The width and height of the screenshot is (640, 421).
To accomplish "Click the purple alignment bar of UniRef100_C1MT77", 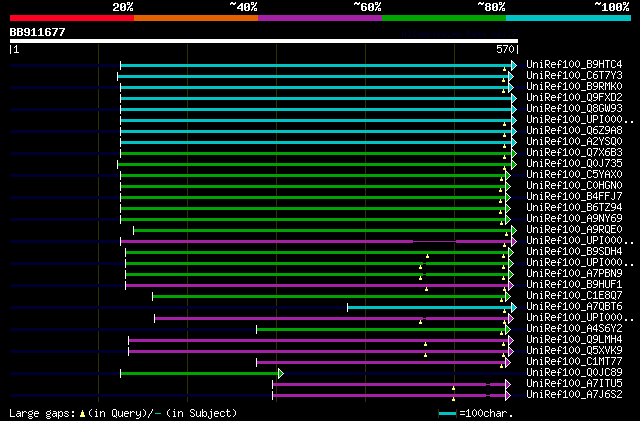I will pos(381,363).
